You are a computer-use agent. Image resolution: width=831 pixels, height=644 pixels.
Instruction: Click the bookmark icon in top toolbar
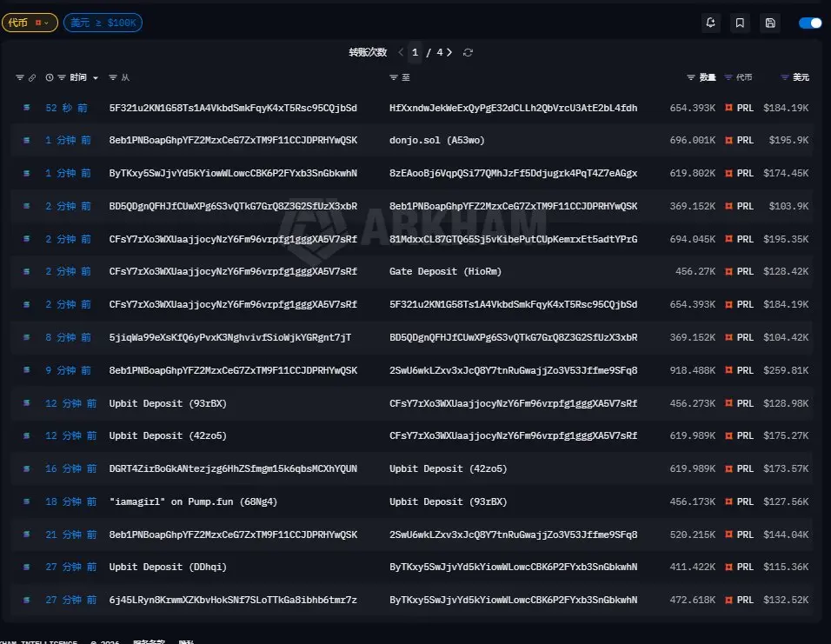point(740,23)
